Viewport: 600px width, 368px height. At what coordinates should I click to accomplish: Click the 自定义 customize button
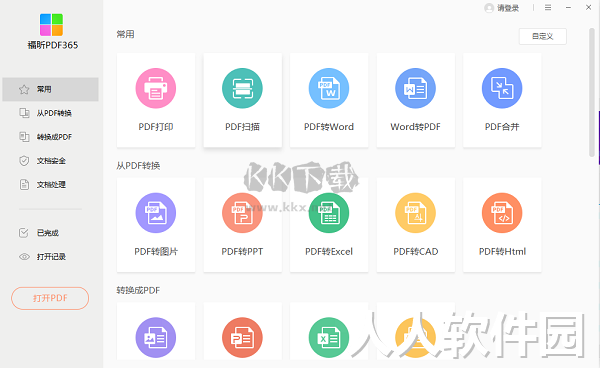coord(543,36)
